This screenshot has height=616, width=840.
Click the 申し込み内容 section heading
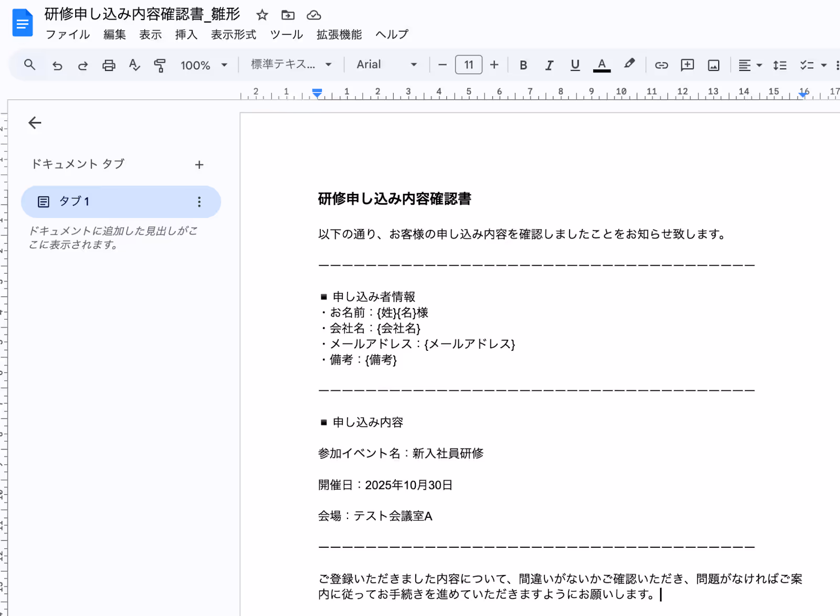[362, 422]
